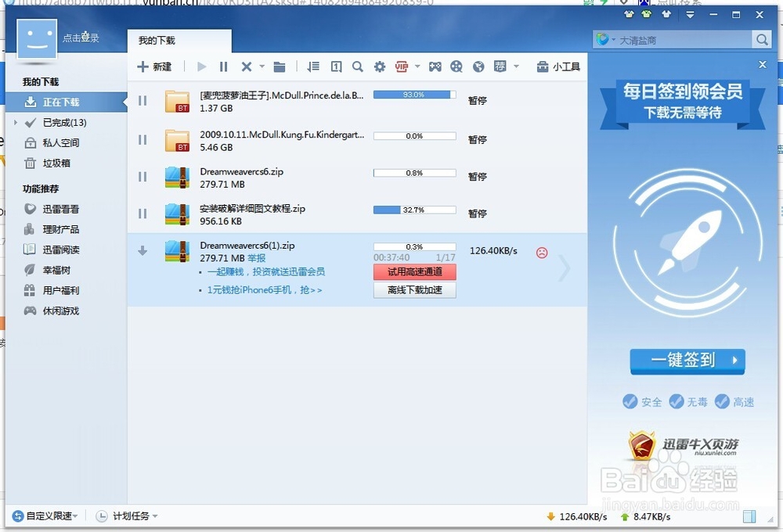Open 用户福利 in sidebar
Image resolution: width=783 pixels, height=532 pixels.
(52, 290)
